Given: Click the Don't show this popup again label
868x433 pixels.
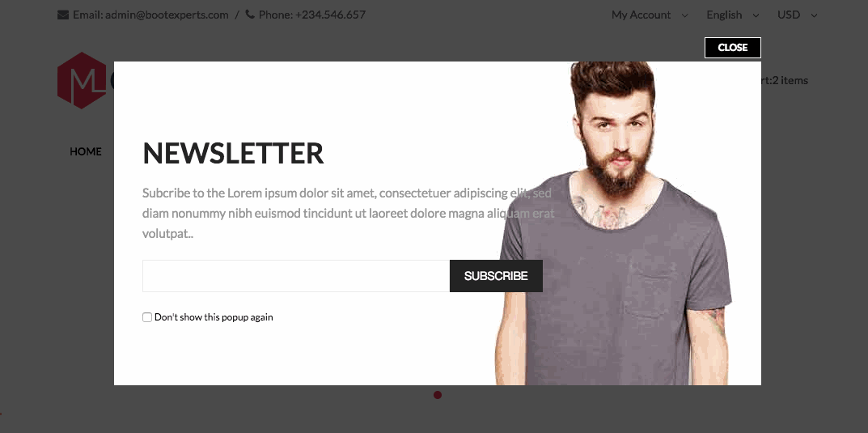Looking at the screenshot, I should pos(214,317).
